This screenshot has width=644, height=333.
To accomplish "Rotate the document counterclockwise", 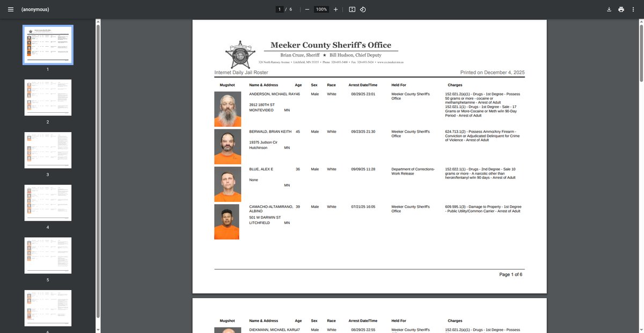I will (363, 9).
